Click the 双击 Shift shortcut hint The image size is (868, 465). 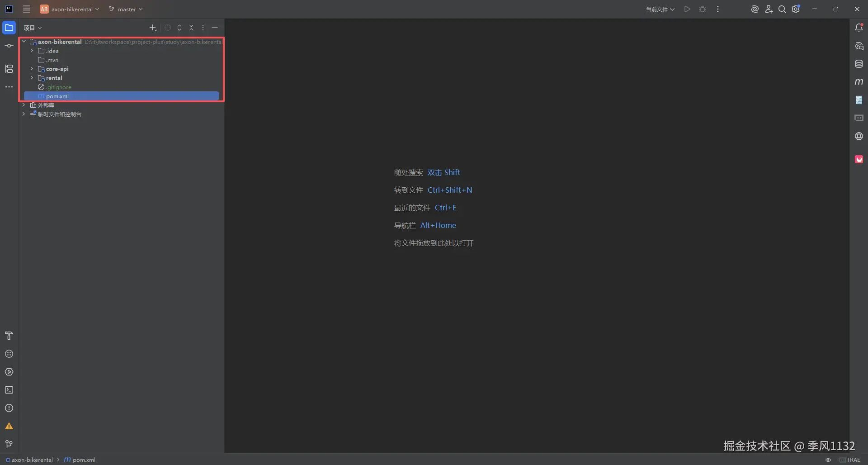pos(443,172)
